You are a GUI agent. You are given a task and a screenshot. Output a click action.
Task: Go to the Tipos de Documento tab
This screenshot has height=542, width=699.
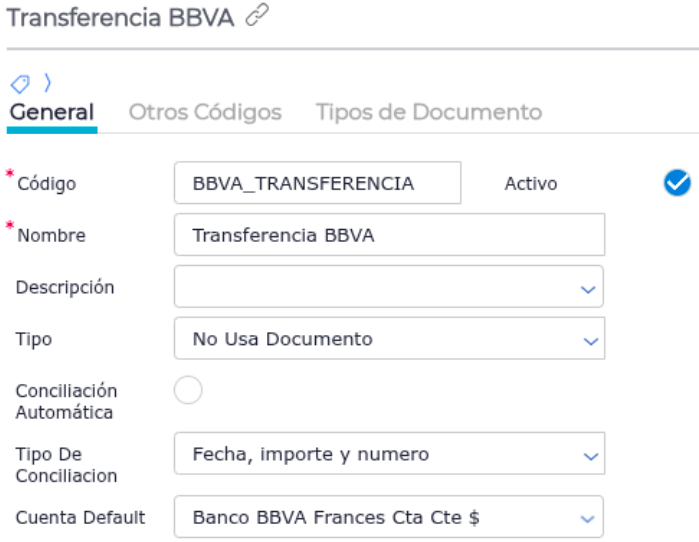tap(428, 112)
